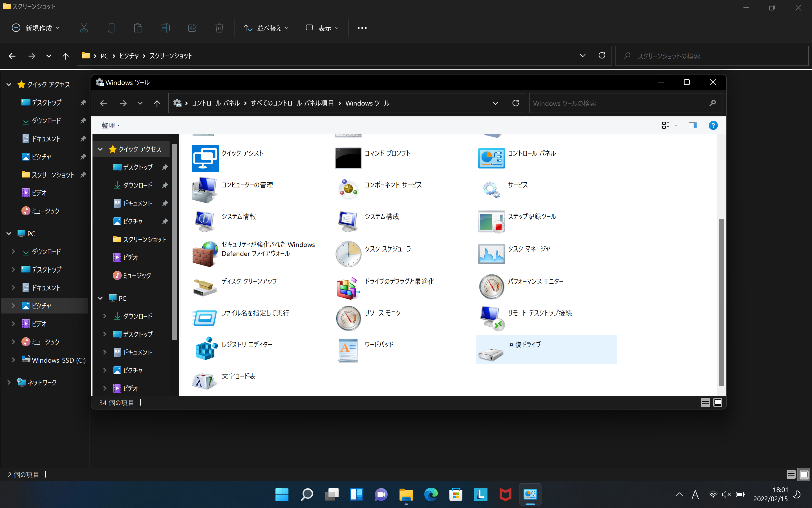Open the 整理 dropdown menu
The width and height of the screenshot is (812, 508).
tap(111, 125)
